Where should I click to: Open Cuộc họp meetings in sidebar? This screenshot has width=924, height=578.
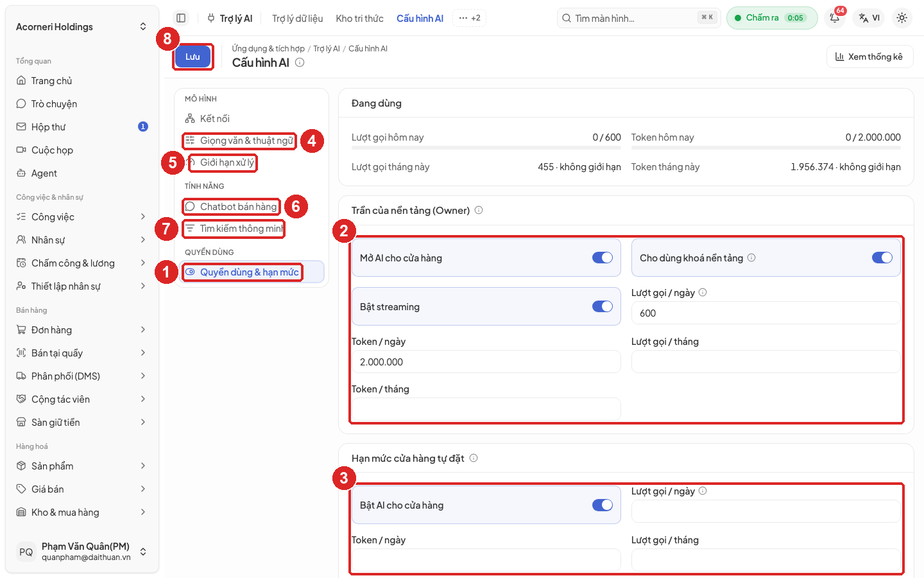(82, 150)
